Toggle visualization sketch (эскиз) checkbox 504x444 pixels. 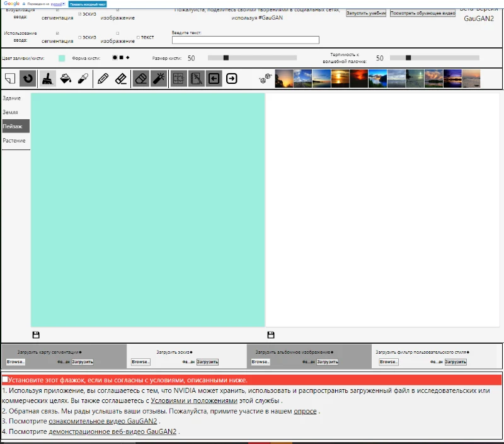click(80, 14)
